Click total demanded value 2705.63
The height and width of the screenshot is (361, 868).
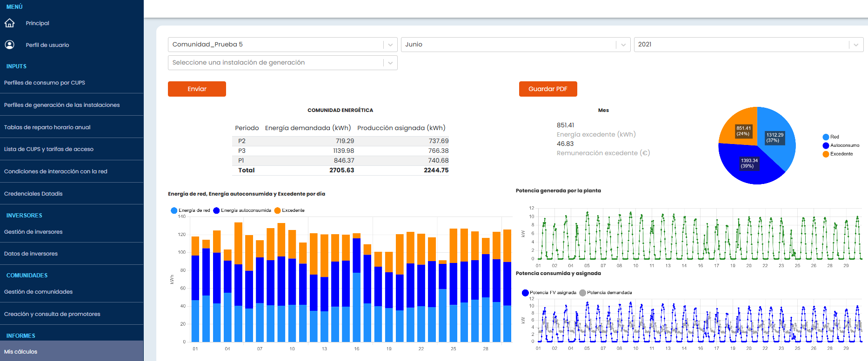coord(342,170)
